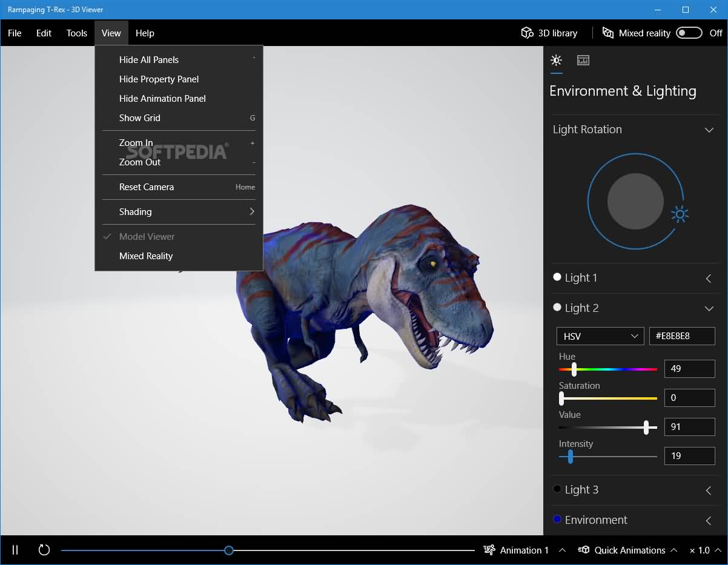This screenshot has height=565, width=728.
Task: Choose Show Grid from View menu
Action: point(140,118)
